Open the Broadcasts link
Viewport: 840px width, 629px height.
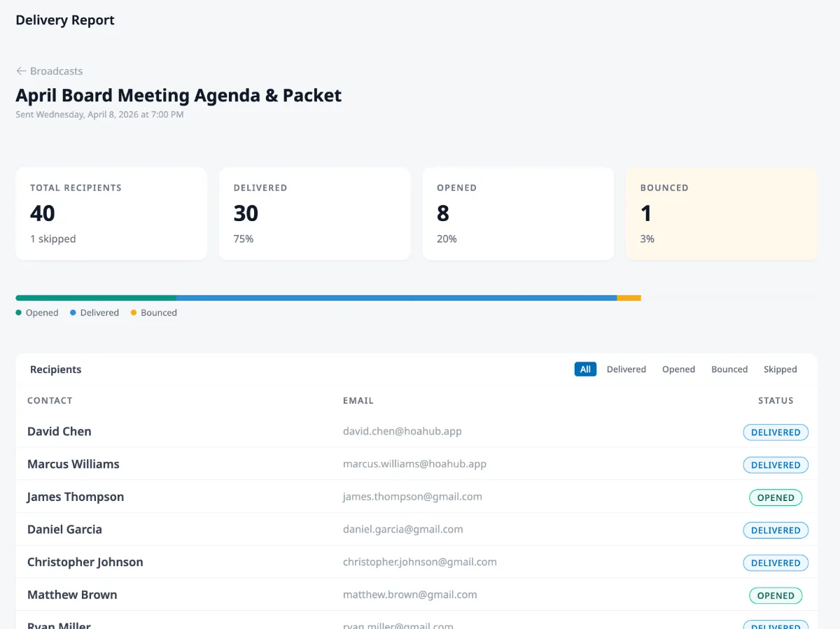[x=56, y=71]
